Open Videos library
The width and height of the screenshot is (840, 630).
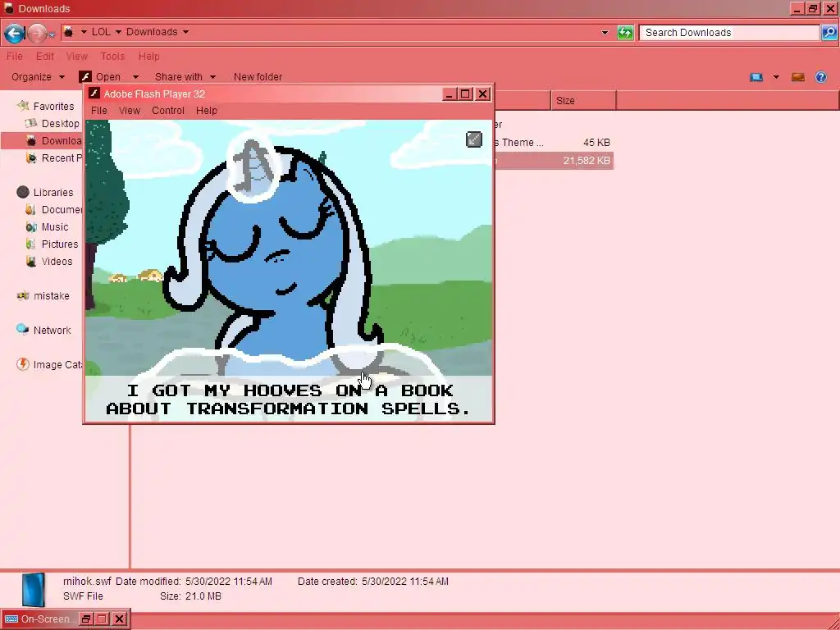click(57, 261)
